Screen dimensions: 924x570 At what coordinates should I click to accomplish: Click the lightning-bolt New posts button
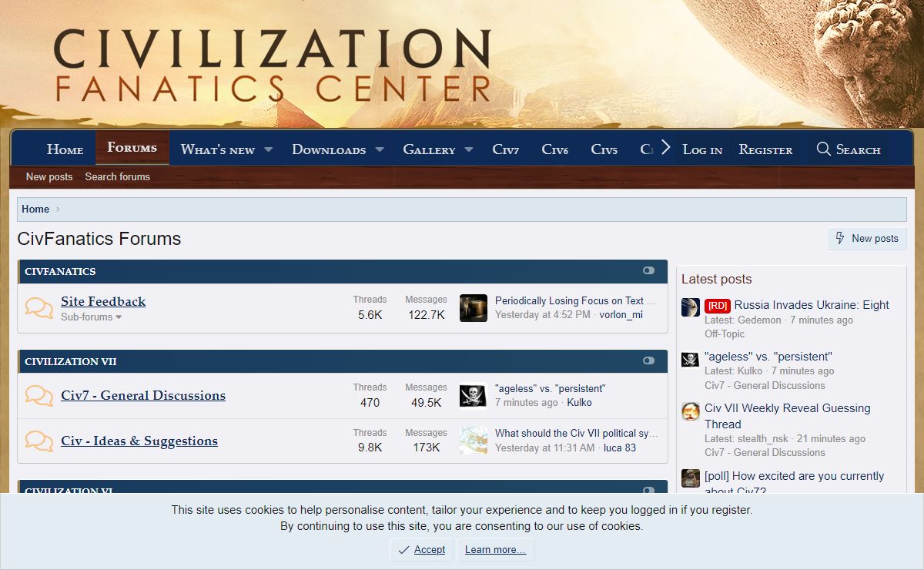click(x=867, y=239)
